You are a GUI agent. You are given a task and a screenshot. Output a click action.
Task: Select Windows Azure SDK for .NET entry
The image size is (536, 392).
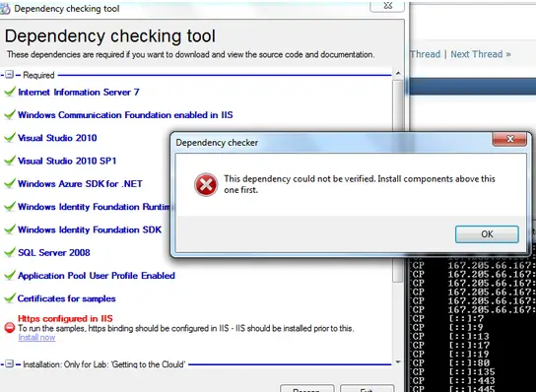click(80, 183)
